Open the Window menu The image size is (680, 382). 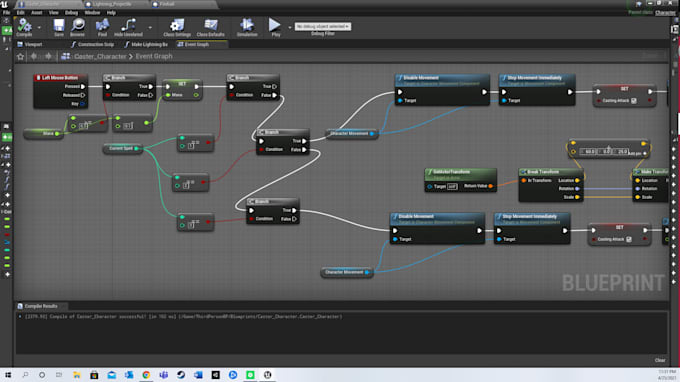point(92,13)
